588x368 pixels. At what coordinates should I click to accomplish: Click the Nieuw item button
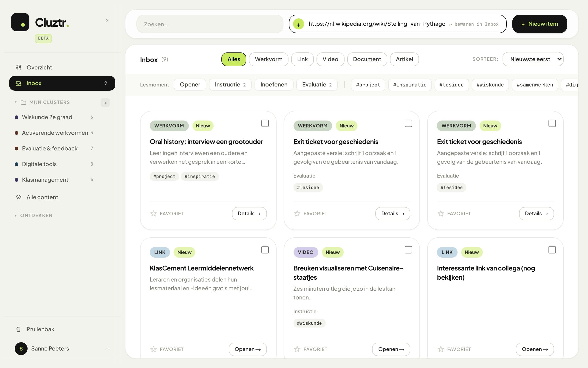click(539, 24)
